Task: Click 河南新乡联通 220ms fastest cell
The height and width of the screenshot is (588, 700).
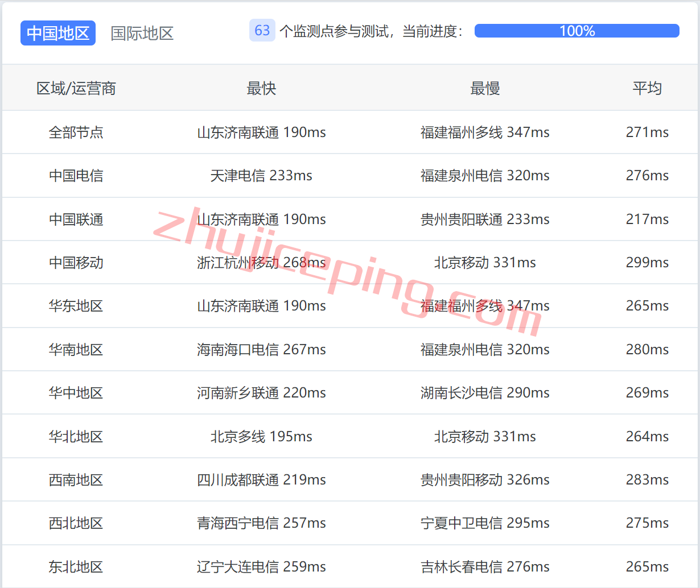Action: pyautogui.click(x=261, y=393)
